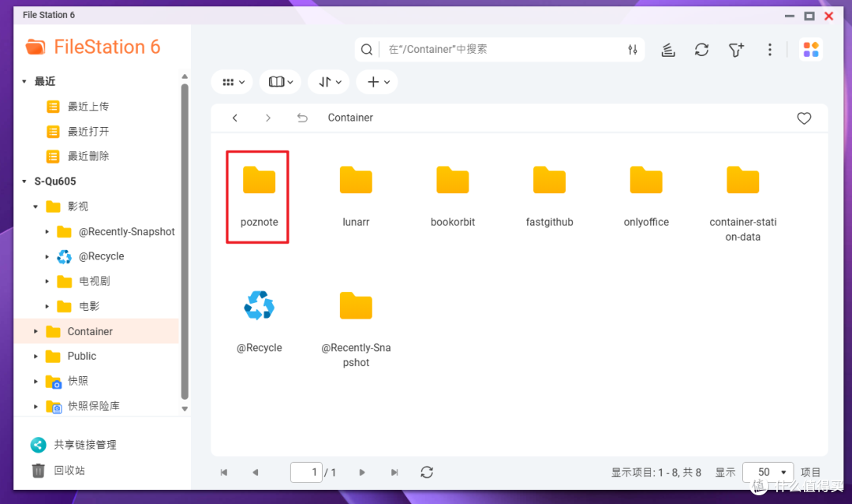Expand the 快照 tree node arrow
Screen dimensions: 852x504
[35, 381]
